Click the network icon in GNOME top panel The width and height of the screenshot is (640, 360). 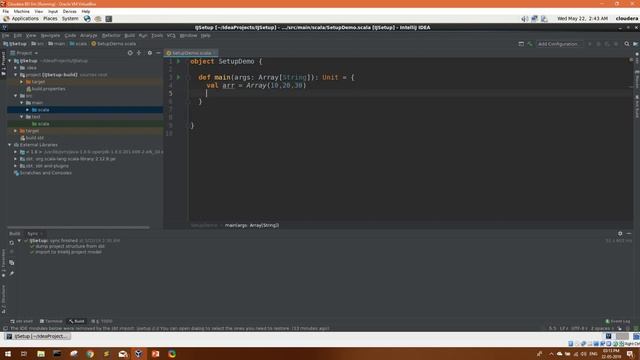(534, 19)
